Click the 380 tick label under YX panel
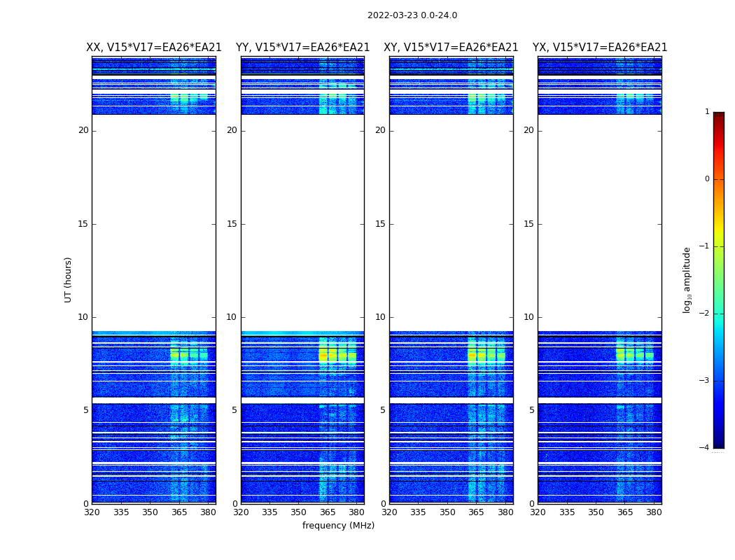 click(654, 512)
